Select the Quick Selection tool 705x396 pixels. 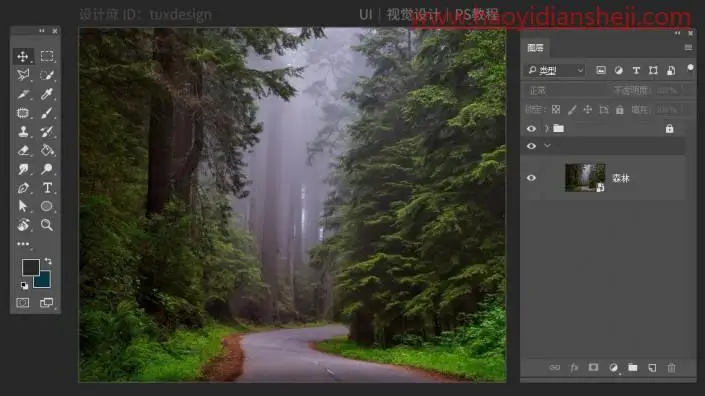(47, 75)
